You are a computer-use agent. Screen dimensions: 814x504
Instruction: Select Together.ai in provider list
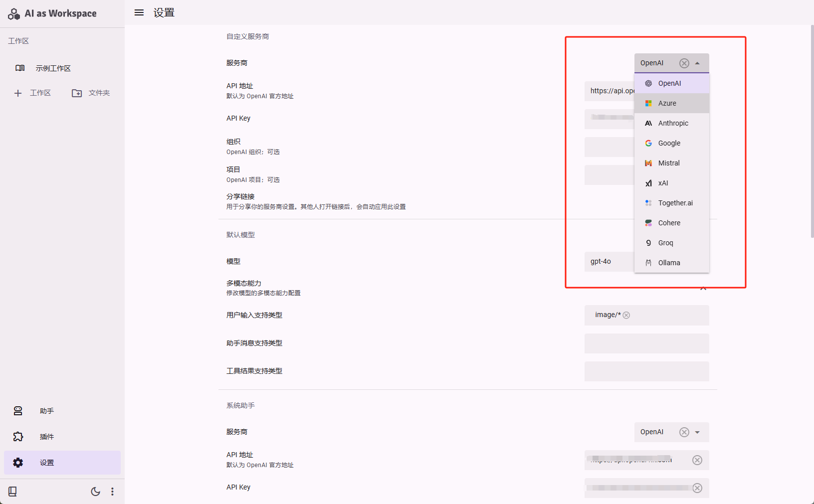click(672, 203)
